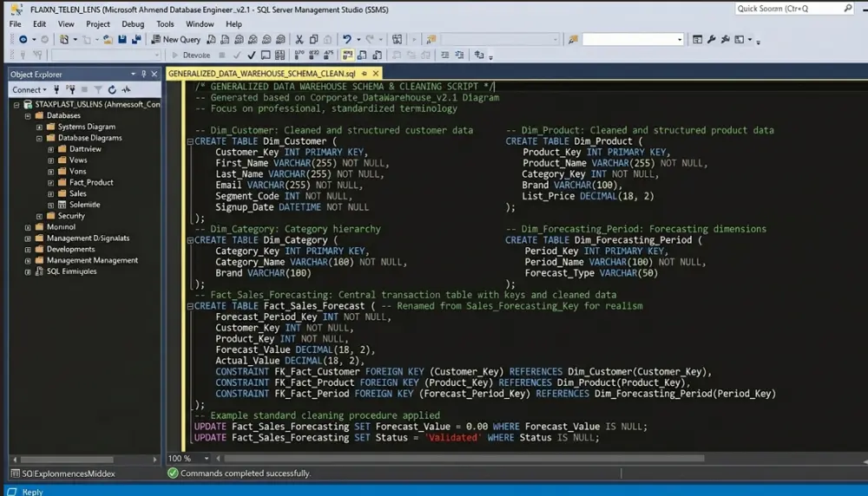Click the Save All icon

(x=136, y=39)
